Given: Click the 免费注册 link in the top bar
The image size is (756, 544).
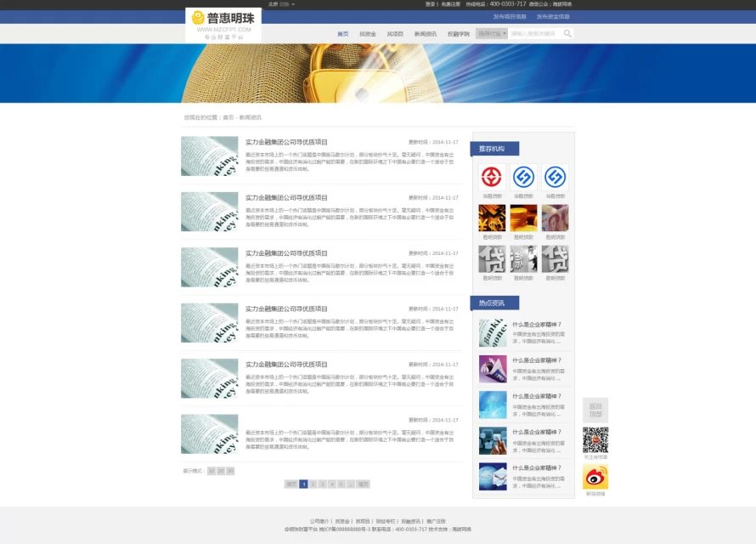Looking at the screenshot, I should coord(451,4).
